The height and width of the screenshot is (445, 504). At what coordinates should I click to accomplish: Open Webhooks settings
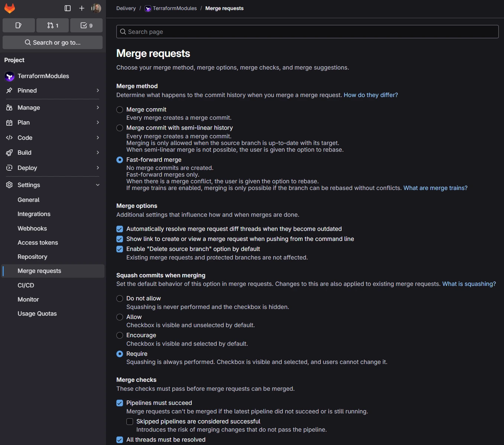pos(53,228)
